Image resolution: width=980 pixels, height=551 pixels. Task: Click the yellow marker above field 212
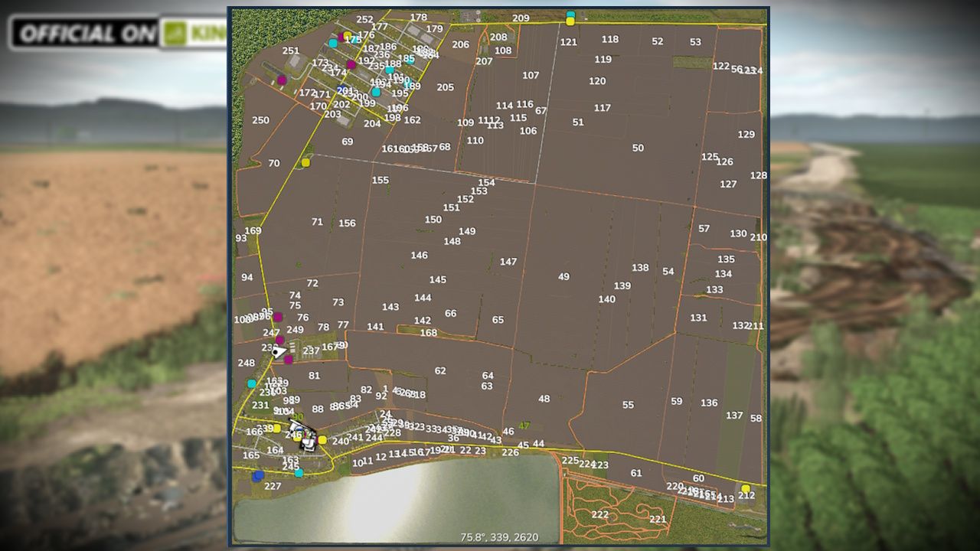(x=746, y=488)
